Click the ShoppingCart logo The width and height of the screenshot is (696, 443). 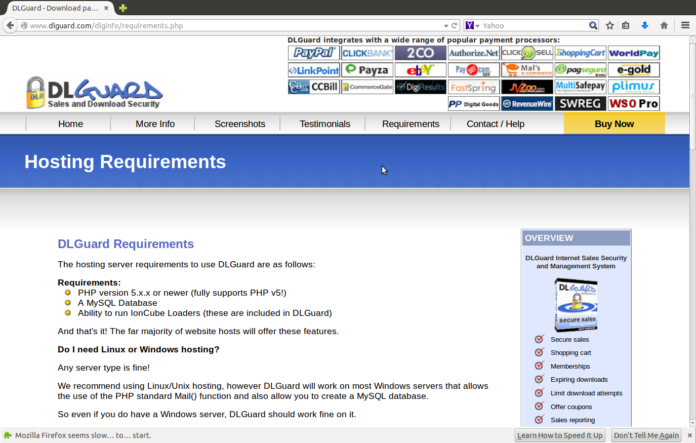[581, 53]
